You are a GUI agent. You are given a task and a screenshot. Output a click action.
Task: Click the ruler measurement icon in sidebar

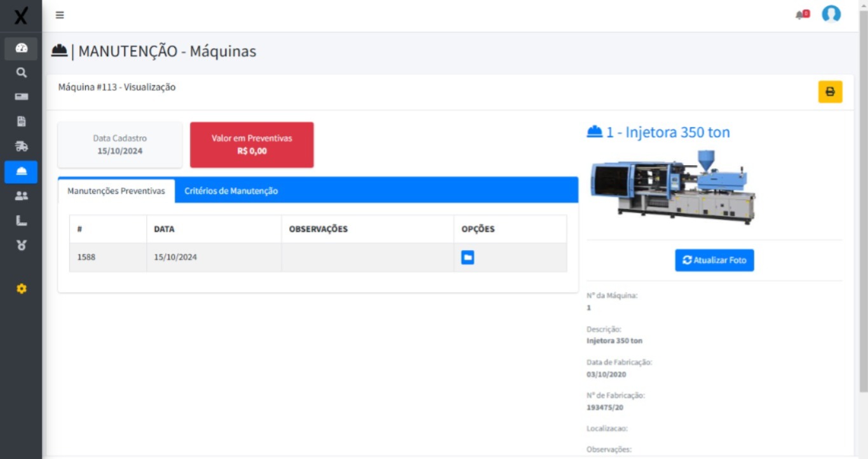[21, 221]
